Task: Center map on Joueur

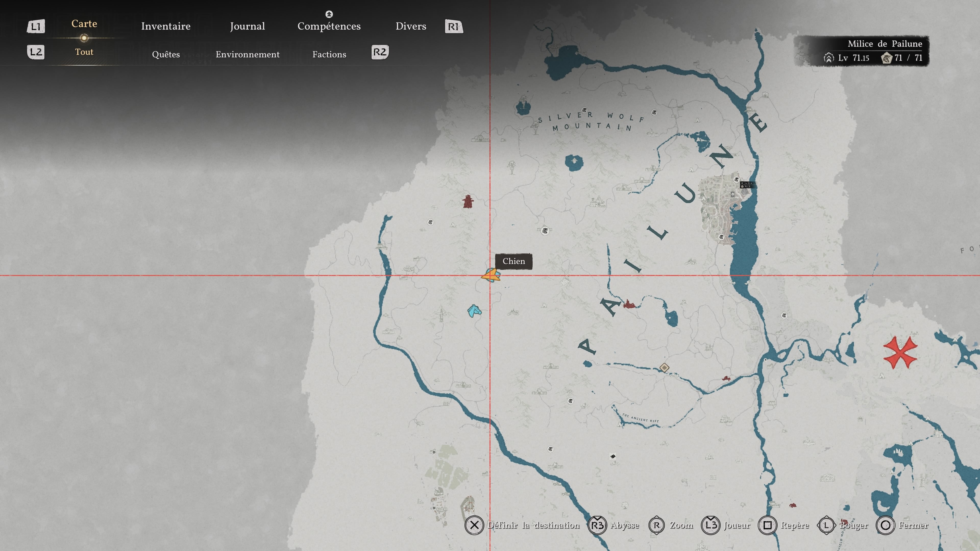Action: pyautogui.click(x=737, y=525)
